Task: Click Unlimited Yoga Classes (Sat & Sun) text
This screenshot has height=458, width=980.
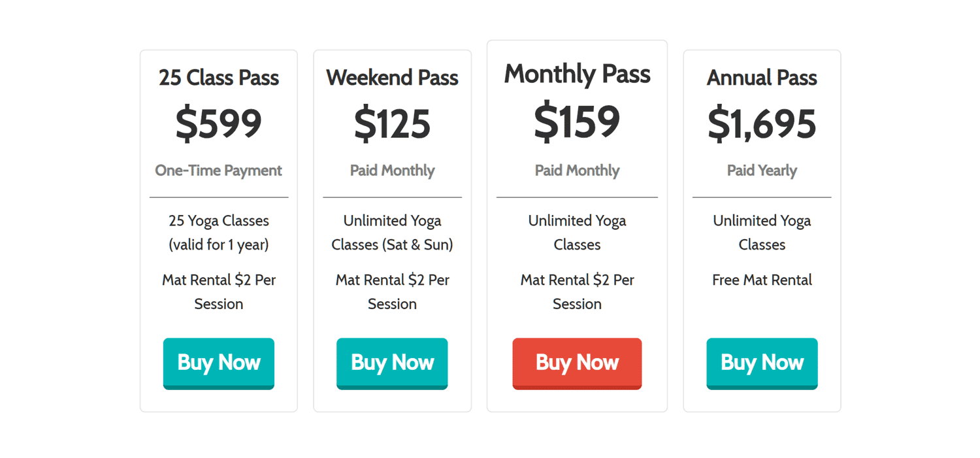Action: click(392, 233)
